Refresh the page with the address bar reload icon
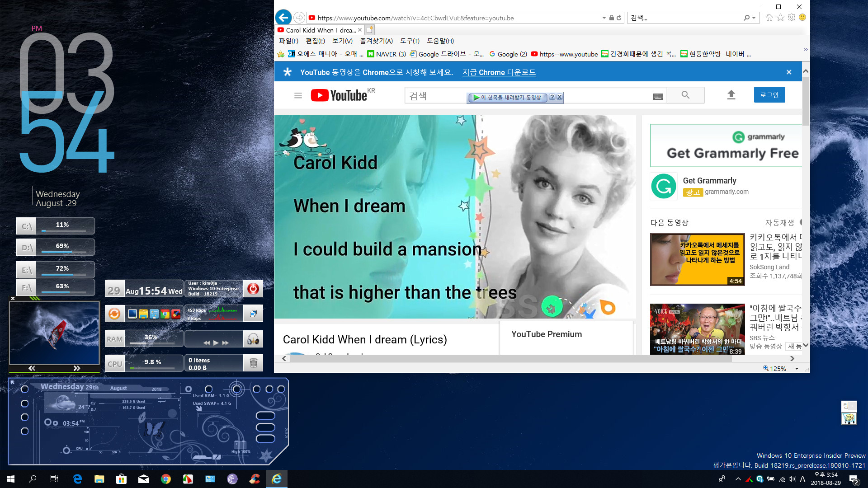This screenshot has height=488, width=868. click(x=619, y=18)
